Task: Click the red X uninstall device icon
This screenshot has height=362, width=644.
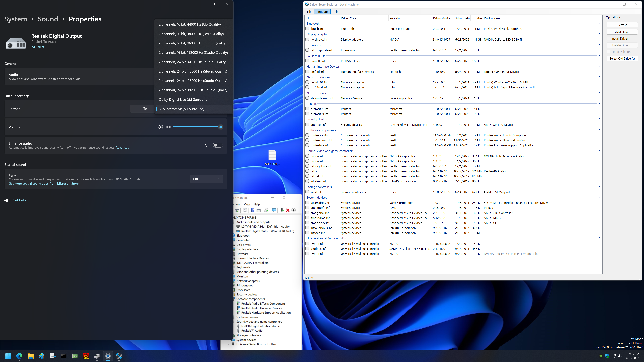Action: 288,210
